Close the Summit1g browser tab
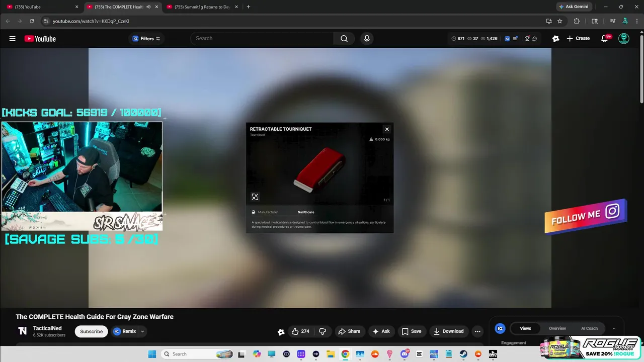644x362 pixels. [236, 7]
